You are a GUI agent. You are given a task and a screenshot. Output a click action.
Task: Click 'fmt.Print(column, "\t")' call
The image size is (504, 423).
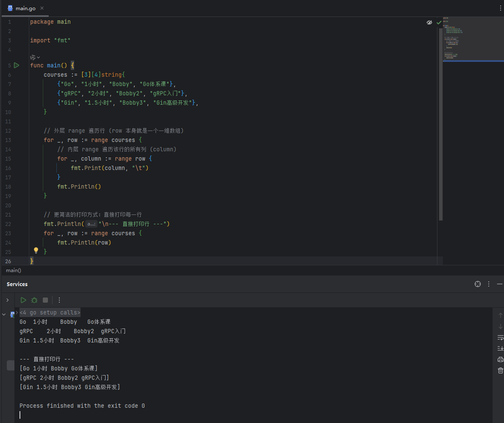coord(110,168)
